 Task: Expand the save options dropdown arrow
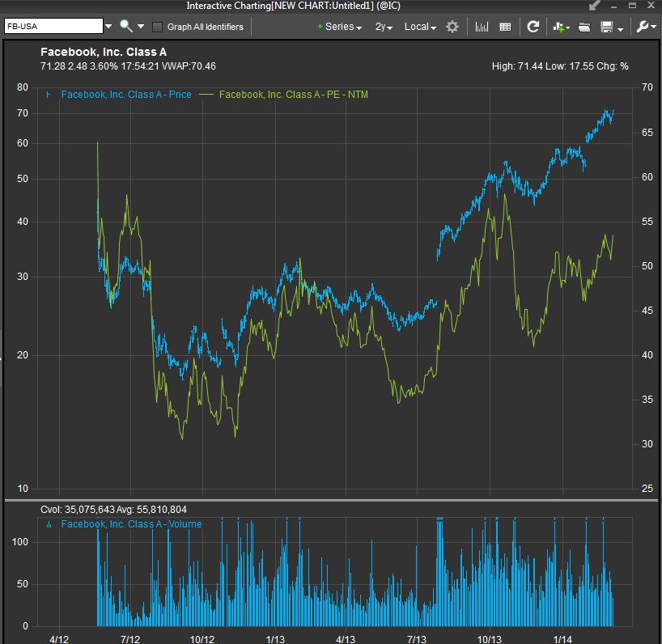tap(621, 28)
